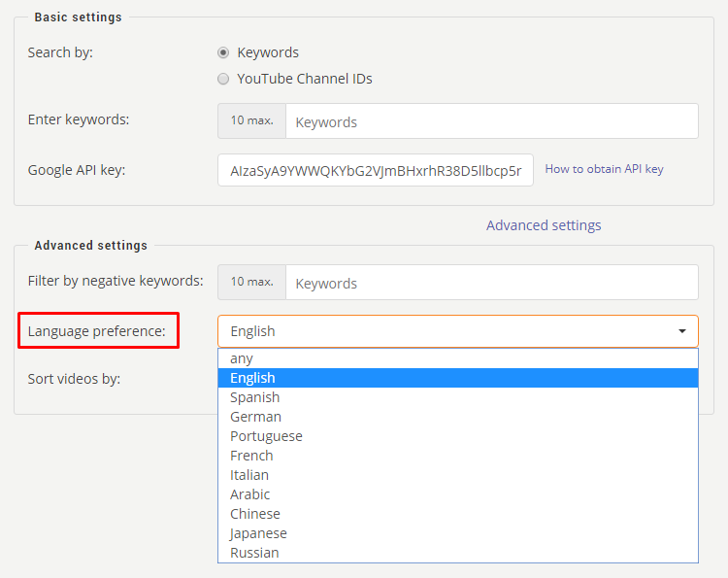Click the Google API key field
This screenshot has width=728, height=578.
point(375,170)
